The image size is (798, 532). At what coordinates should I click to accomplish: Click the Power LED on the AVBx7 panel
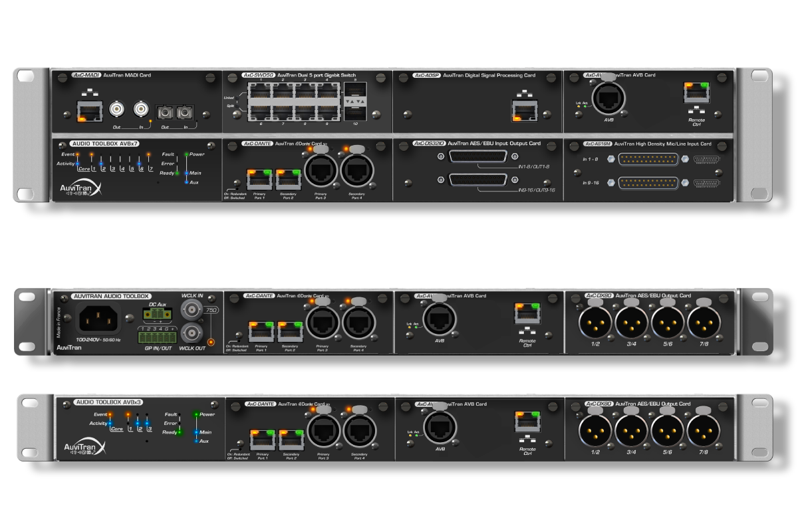click(186, 154)
